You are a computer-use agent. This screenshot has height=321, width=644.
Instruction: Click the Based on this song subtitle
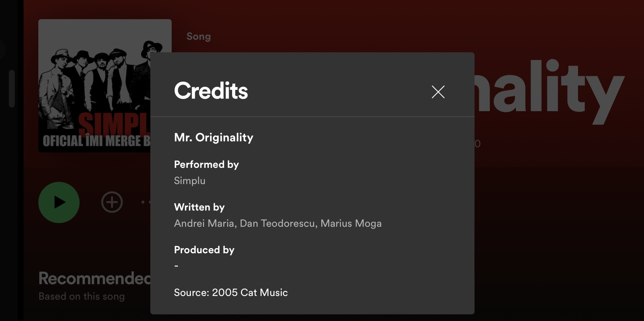[81, 296]
